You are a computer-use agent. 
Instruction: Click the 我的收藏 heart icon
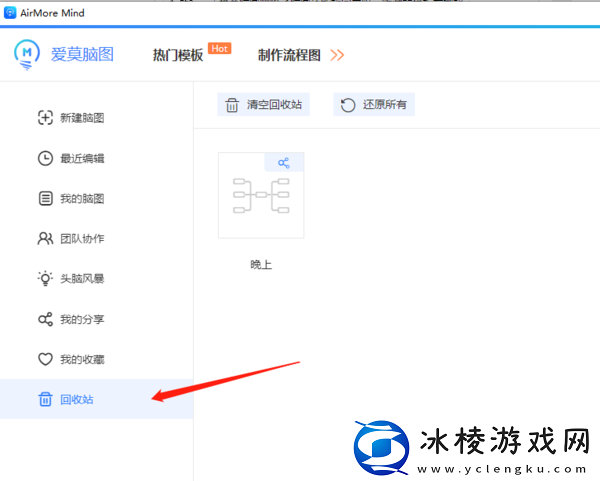point(45,359)
